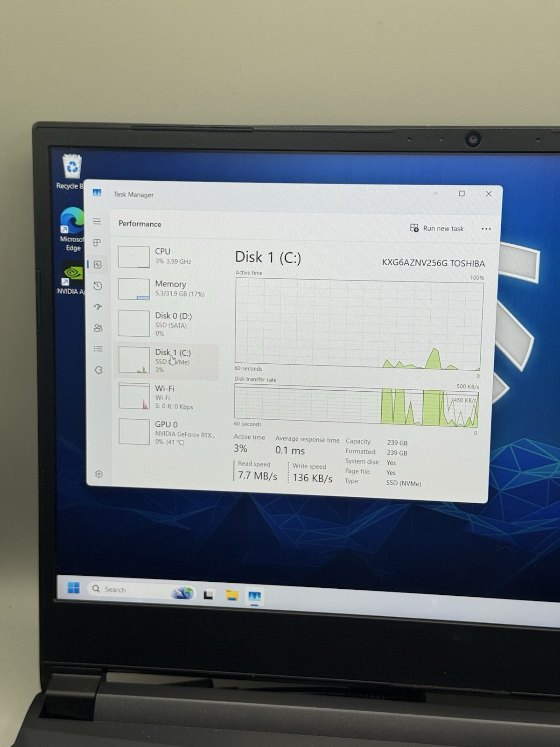This screenshot has height=747, width=560.
Task: Open Task View from the taskbar
Action: click(x=209, y=594)
